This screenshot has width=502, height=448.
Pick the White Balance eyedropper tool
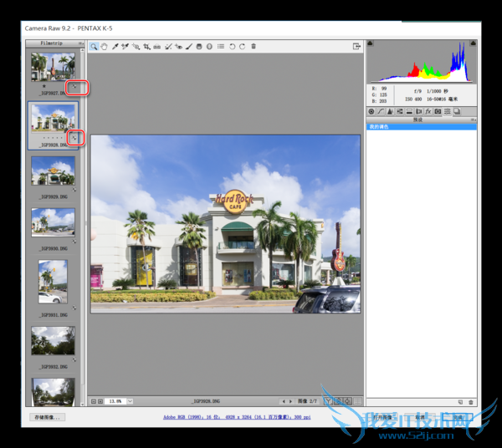point(115,47)
